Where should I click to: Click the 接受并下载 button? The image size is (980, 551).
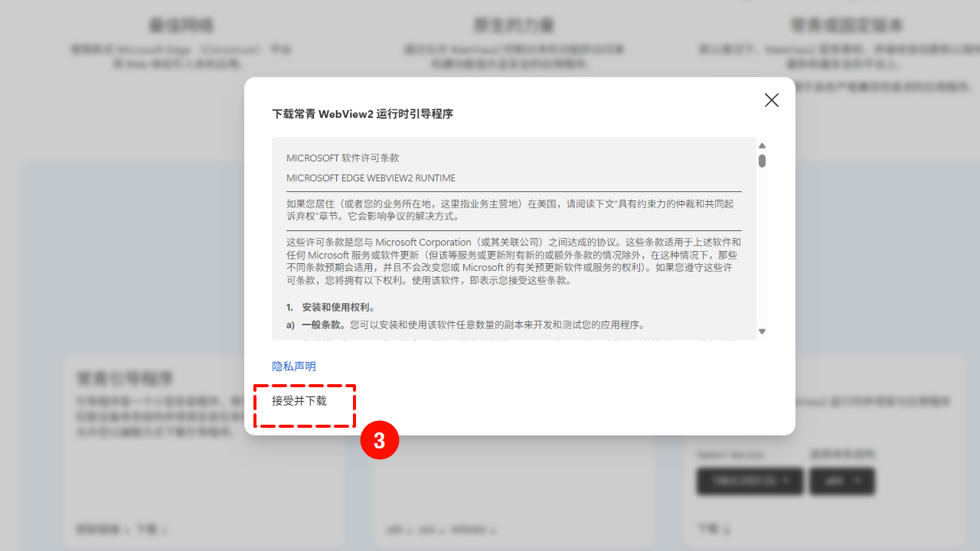coord(299,401)
